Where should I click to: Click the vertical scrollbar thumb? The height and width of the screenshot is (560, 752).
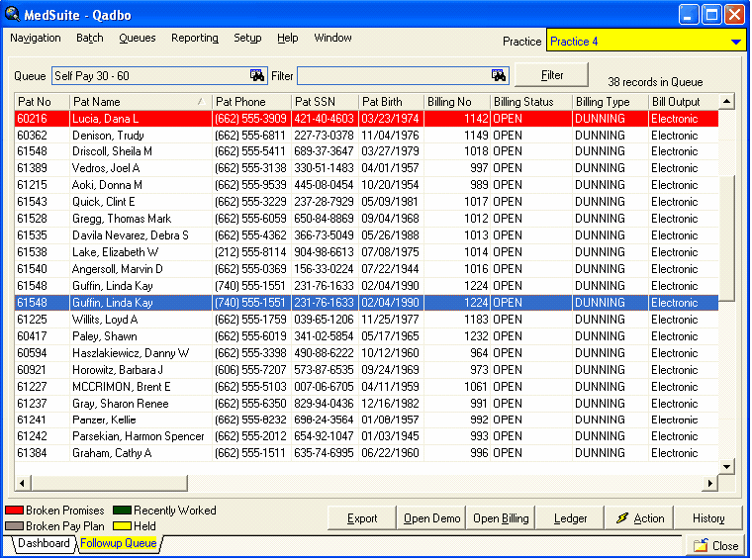click(727, 238)
